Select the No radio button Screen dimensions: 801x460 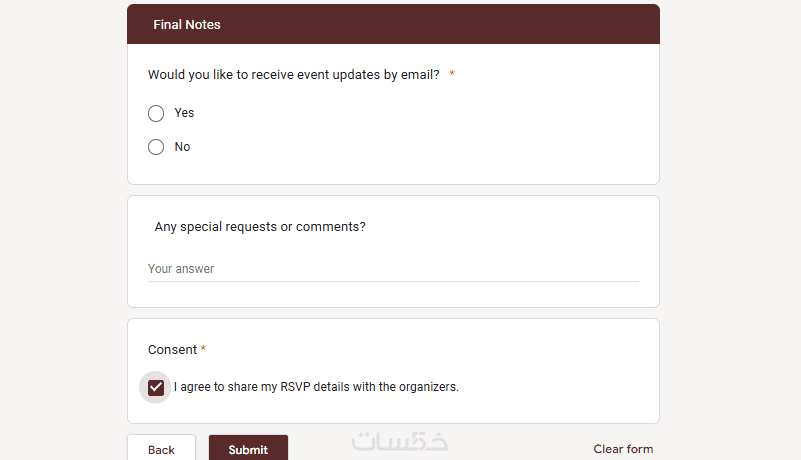pos(156,147)
